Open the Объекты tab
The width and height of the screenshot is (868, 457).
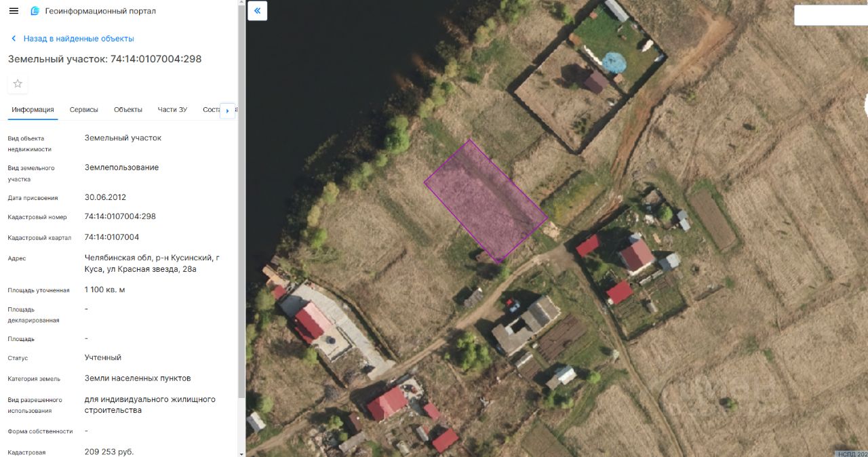point(128,110)
